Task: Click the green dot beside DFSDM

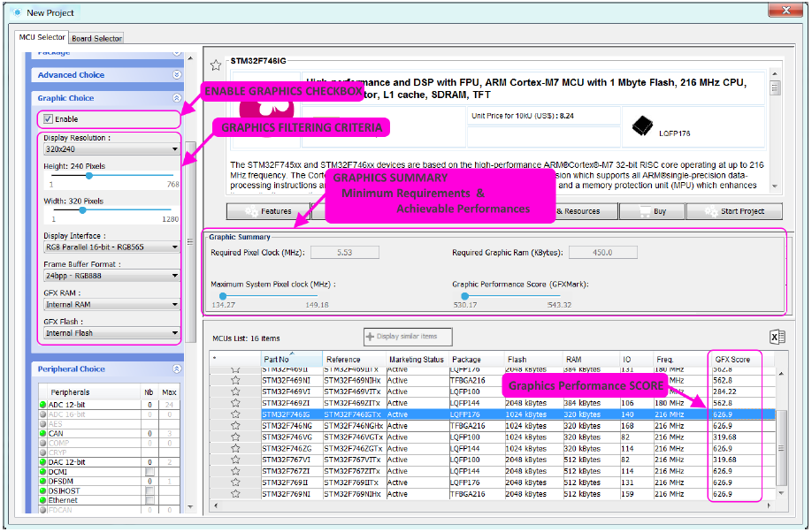Action: [43, 482]
